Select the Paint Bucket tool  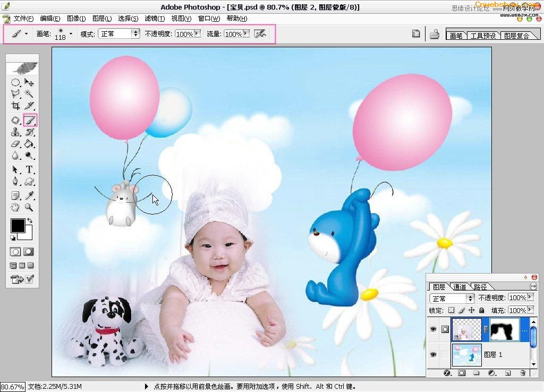(29, 144)
